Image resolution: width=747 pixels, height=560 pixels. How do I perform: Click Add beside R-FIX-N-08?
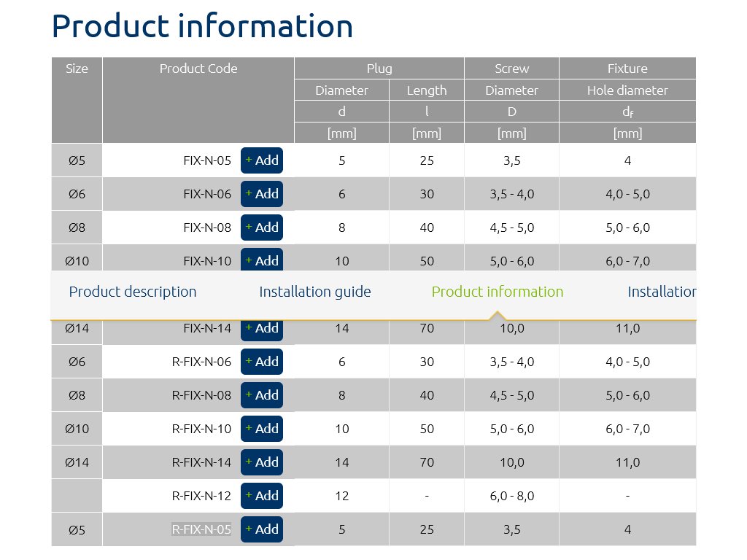pos(261,395)
